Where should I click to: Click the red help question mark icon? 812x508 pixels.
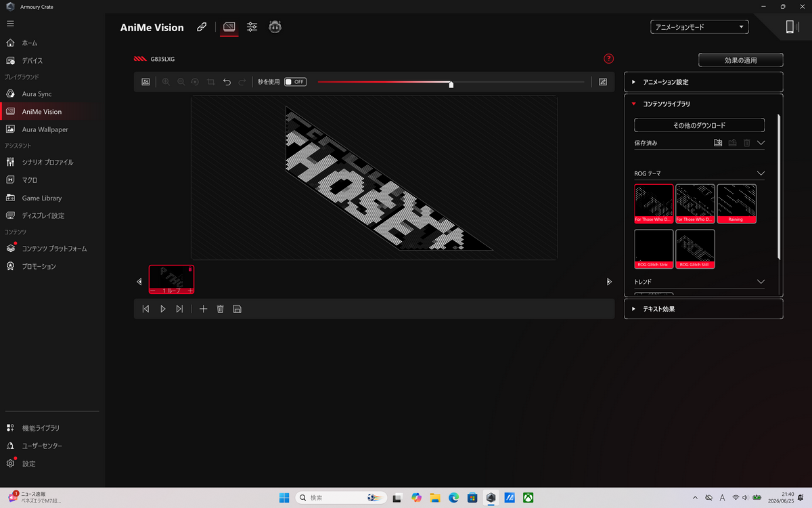tap(609, 59)
